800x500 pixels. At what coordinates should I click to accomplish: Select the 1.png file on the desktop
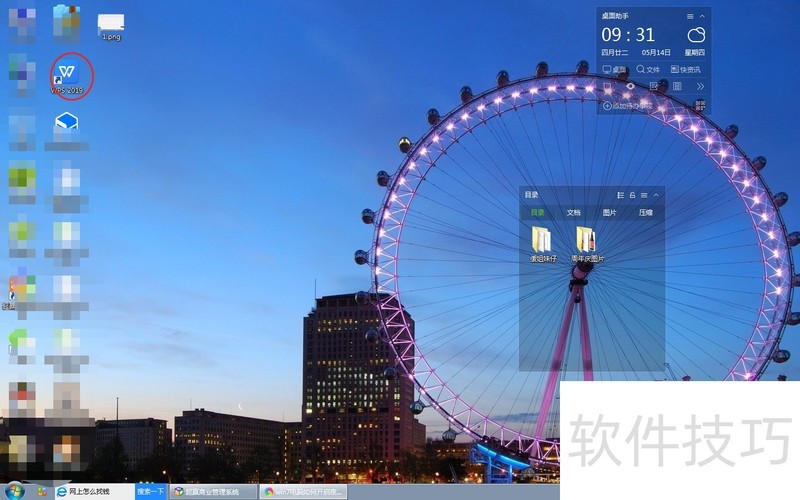tap(111, 27)
